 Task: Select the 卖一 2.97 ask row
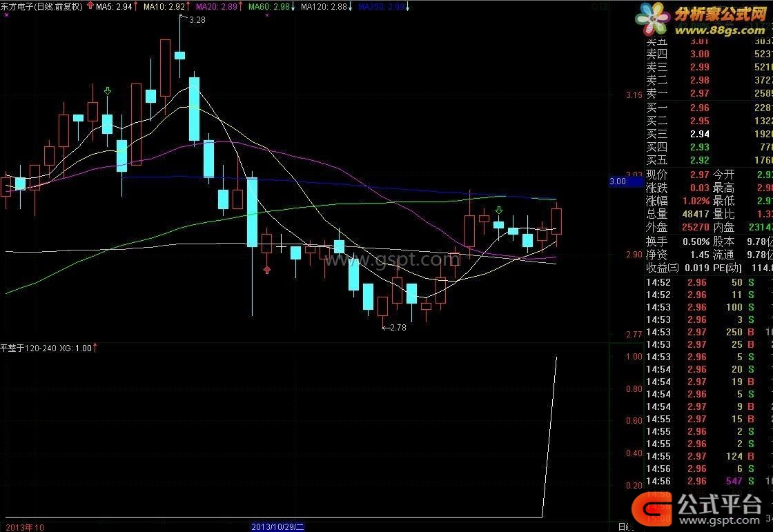click(x=709, y=93)
